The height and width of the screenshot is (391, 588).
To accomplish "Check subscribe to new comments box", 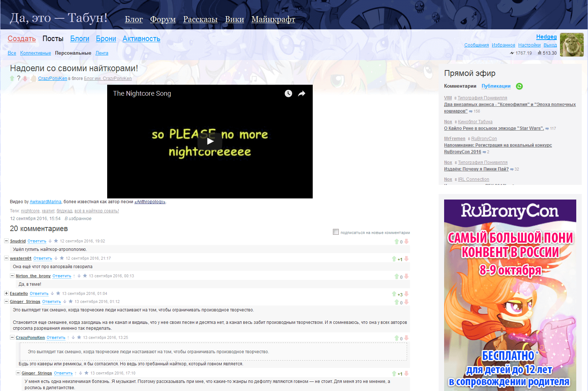I will coord(335,232).
